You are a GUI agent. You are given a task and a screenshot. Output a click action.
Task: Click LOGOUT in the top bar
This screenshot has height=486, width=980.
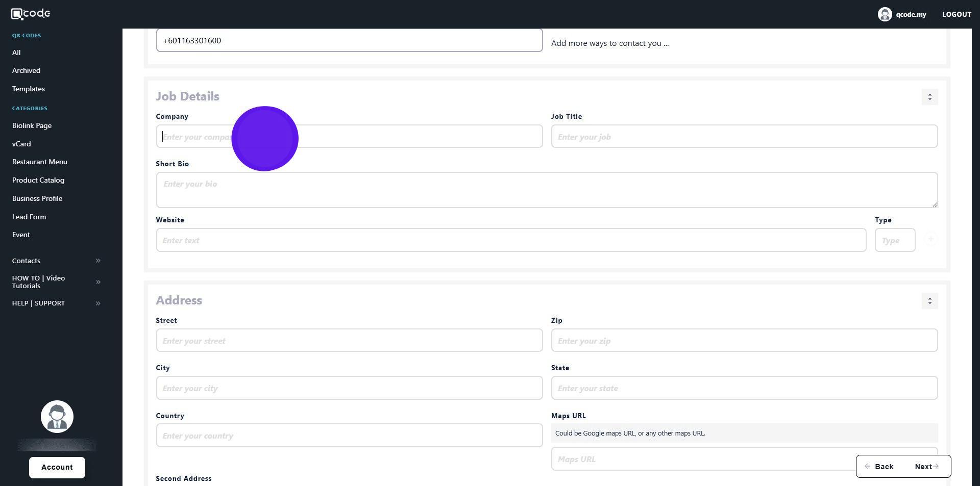[x=957, y=14]
